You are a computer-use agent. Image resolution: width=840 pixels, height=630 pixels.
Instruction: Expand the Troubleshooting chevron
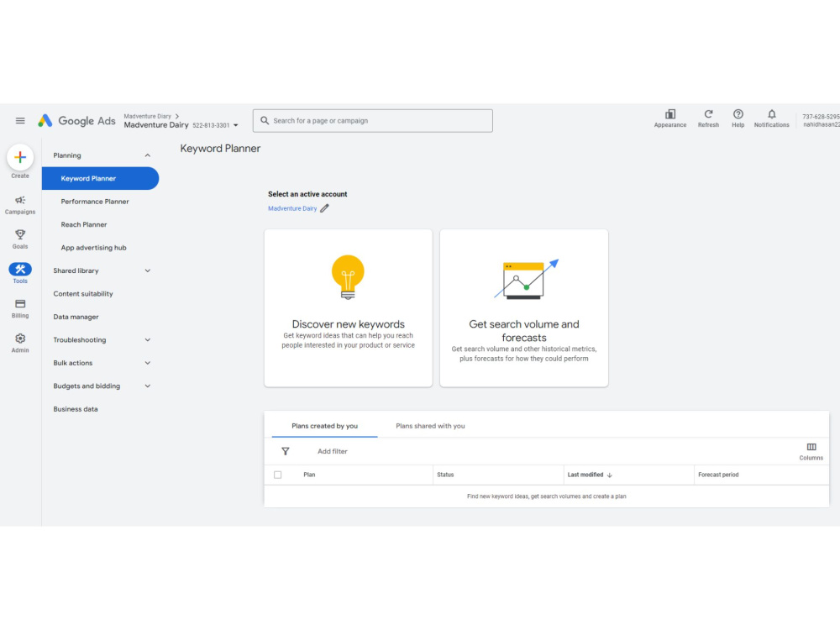(x=147, y=339)
